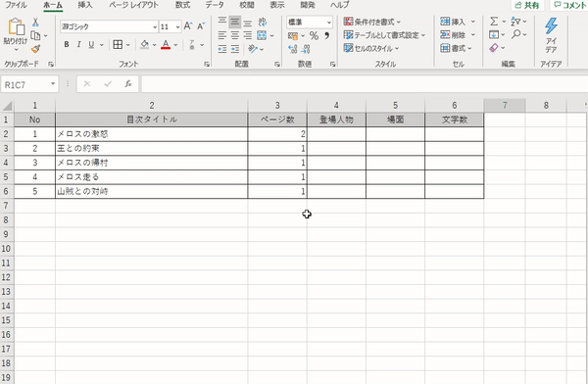Apply the fill color bucket

[144, 45]
